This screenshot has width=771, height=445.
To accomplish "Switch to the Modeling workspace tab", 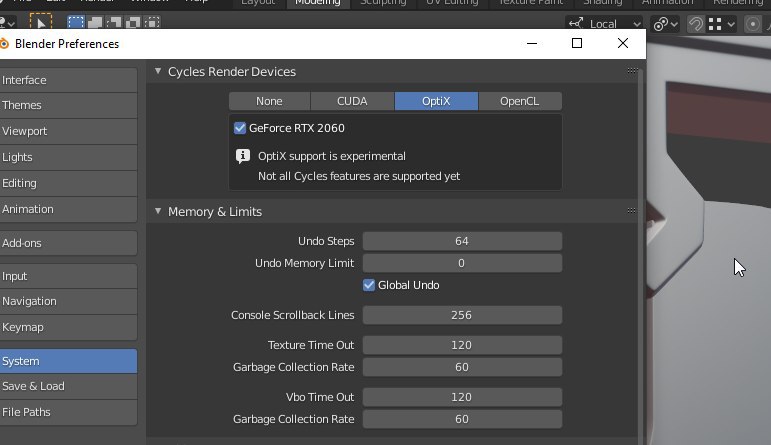I will coord(318,3).
